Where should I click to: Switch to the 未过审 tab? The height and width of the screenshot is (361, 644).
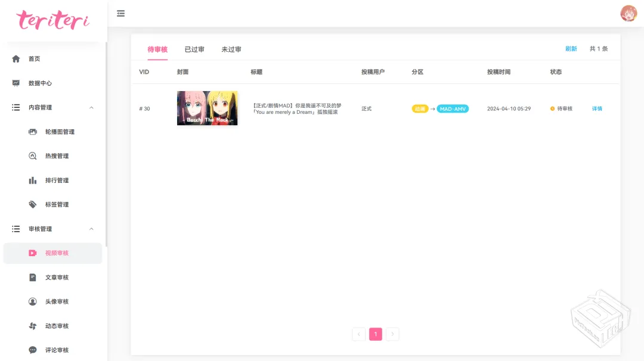[x=231, y=49]
